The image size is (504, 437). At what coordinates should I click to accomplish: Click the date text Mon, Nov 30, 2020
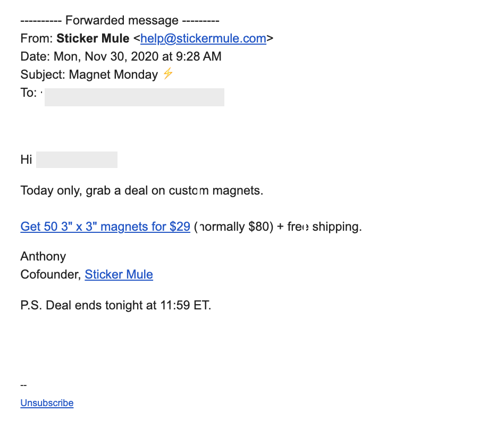(106, 56)
